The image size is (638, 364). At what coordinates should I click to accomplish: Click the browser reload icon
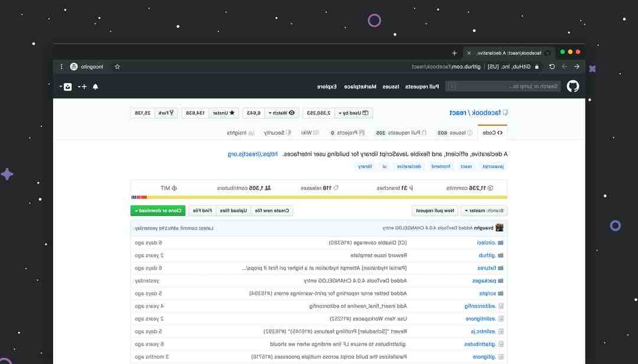[552, 67]
